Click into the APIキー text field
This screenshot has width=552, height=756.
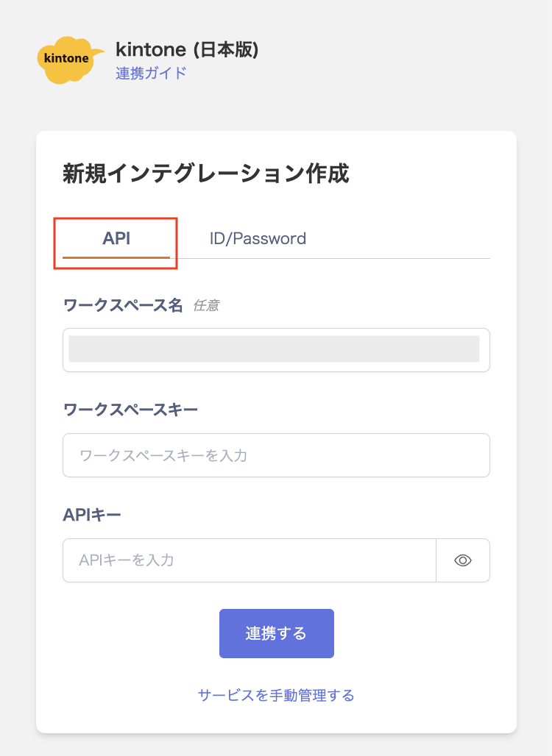coord(250,560)
